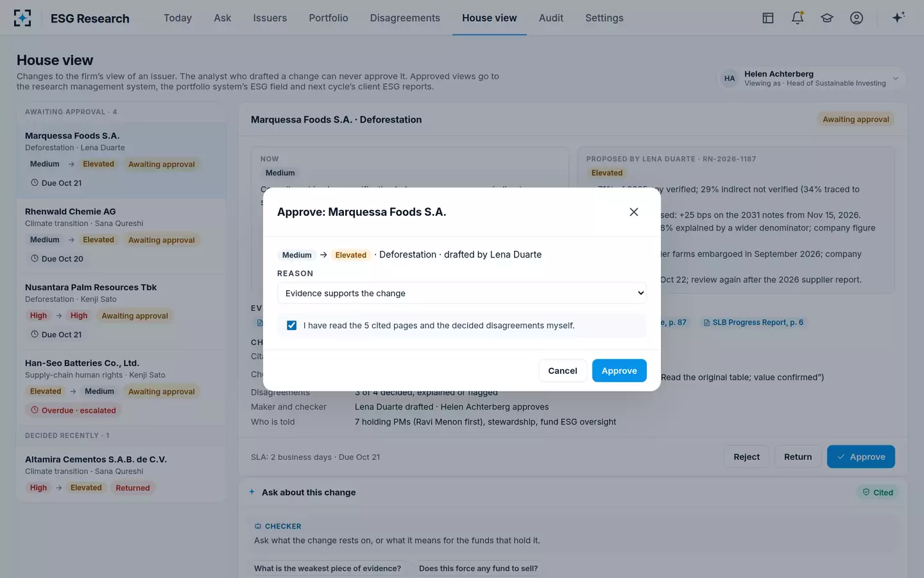Open the Disagreements tab
The width and height of the screenshot is (924, 578).
[405, 18]
